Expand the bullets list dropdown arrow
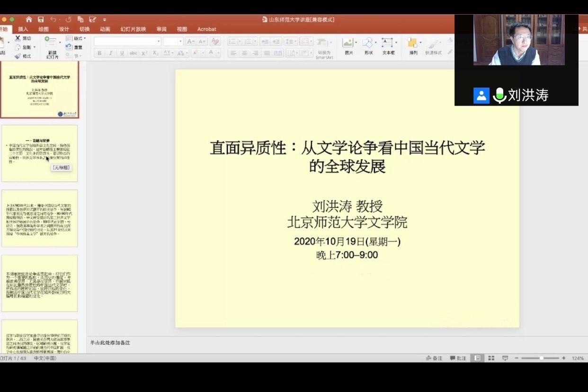Viewport: 588px width, 392px height. [240, 42]
